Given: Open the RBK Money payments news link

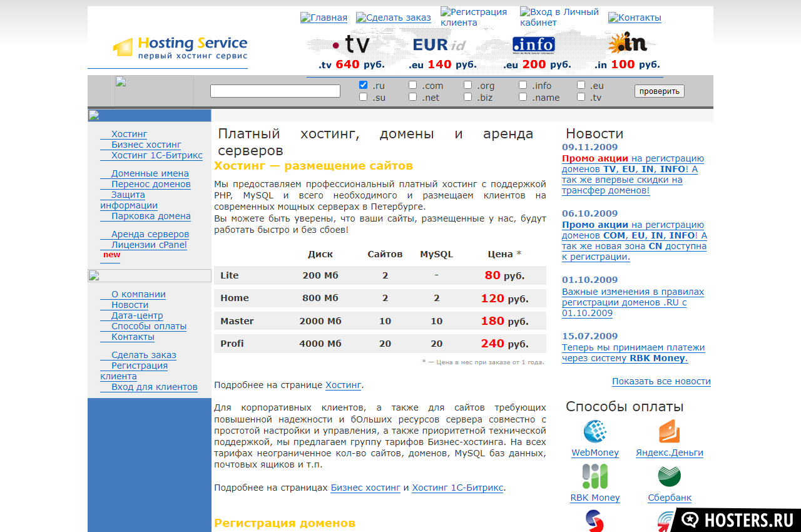Looking at the screenshot, I should pyautogui.click(x=633, y=353).
